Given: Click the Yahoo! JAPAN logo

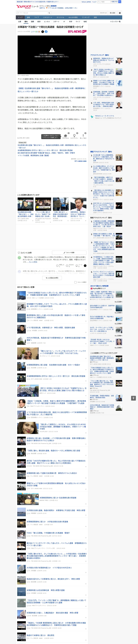Looking at the screenshot, I should [x=24, y=7].
